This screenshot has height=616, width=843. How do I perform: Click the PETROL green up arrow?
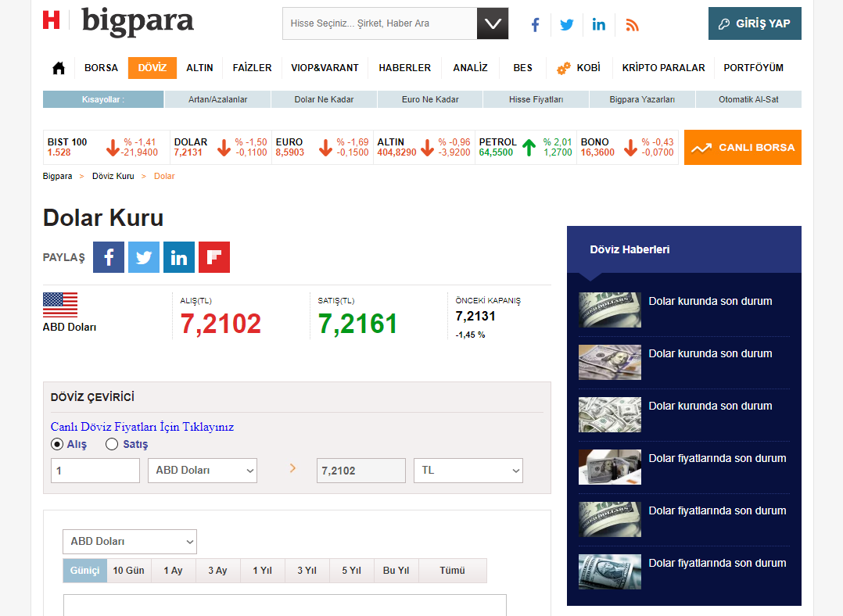pos(529,147)
